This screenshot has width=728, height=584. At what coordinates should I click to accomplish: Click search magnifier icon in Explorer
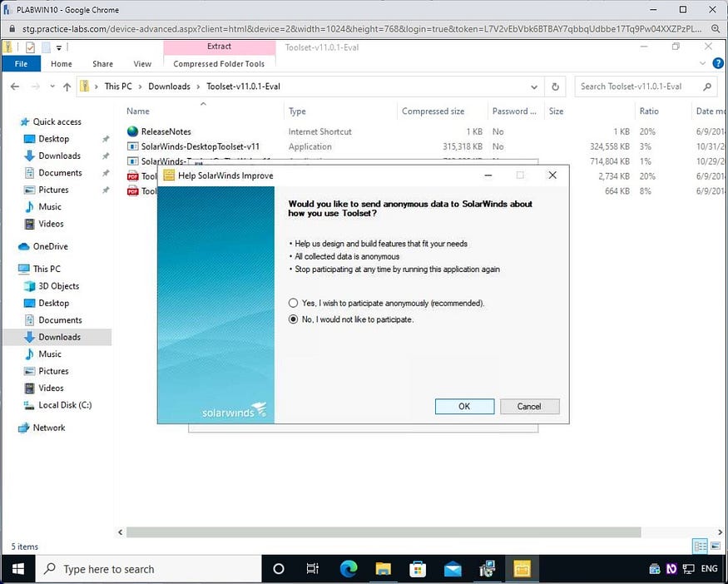click(x=707, y=87)
